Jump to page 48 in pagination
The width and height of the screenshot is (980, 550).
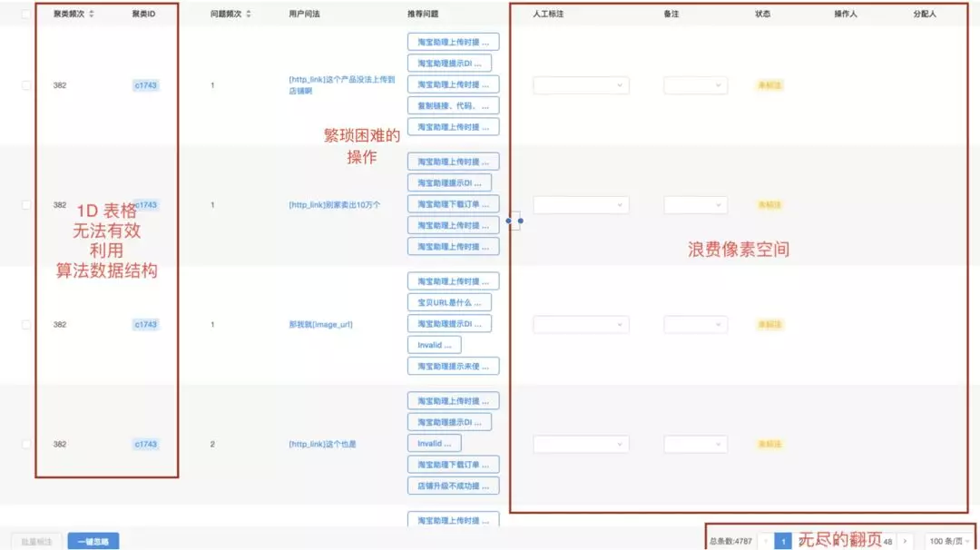[x=887, y=542]
